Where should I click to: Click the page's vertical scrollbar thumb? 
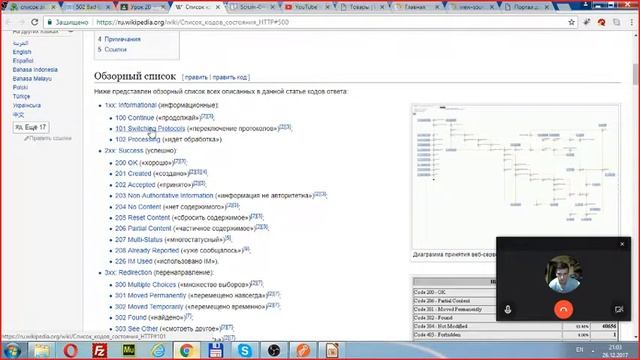click(636, 75)
